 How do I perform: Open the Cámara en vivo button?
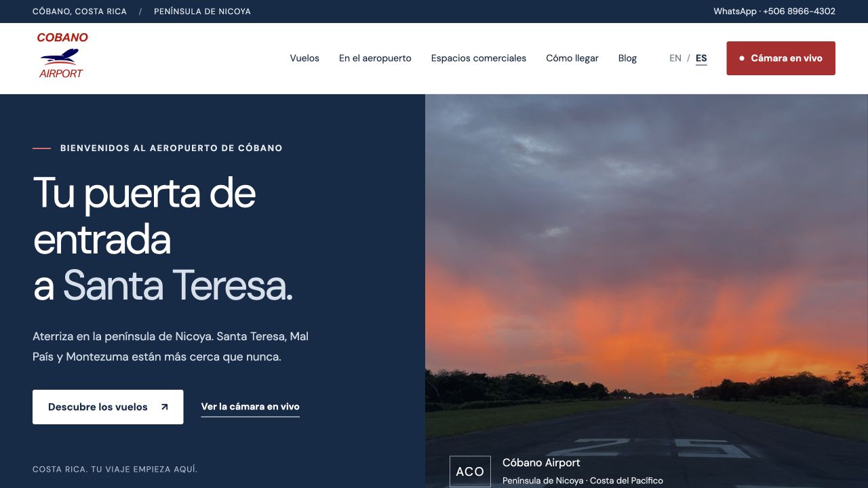781,58
